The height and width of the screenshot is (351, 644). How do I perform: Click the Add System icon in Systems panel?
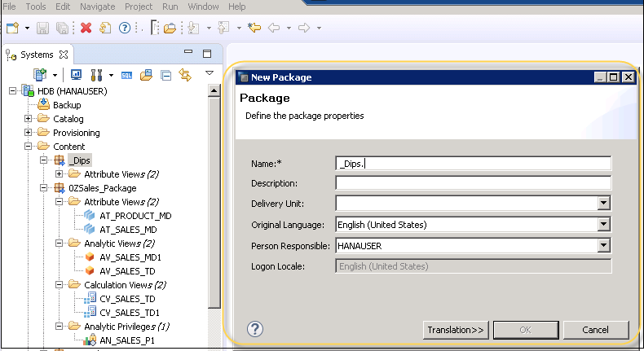[x=39, y=75]
